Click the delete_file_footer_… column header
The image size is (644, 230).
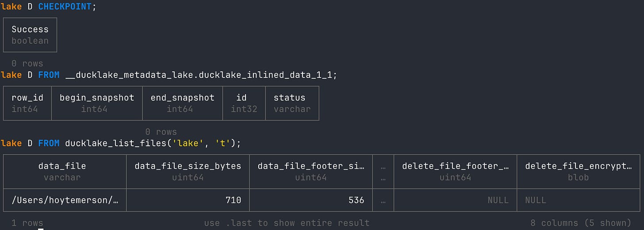click(455, 172)
